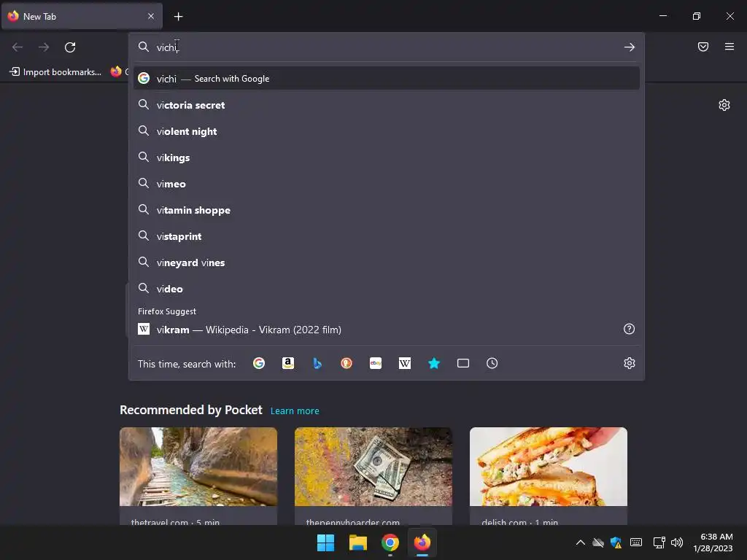Open File Explorer from the taskbar
Image resolution: width=747 pixels, height=560 pixels.
(x=357, y=542)
